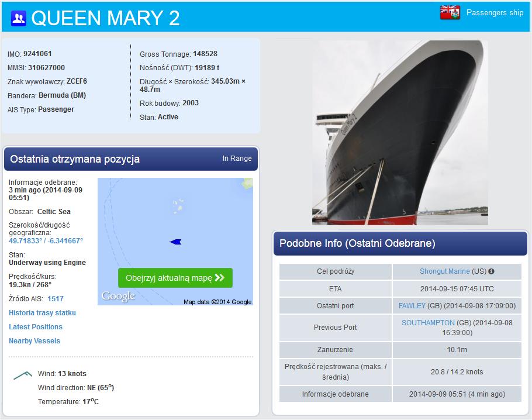
Task: Open the Nearby Vessels link
Action: coord(34,341)
